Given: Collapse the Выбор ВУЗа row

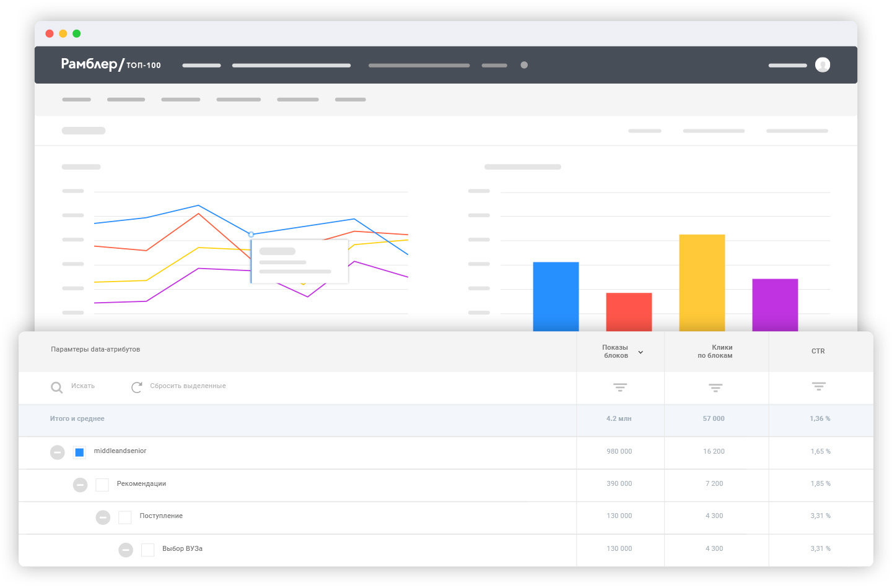Looking at the screenshot, I should pos(126,550).
